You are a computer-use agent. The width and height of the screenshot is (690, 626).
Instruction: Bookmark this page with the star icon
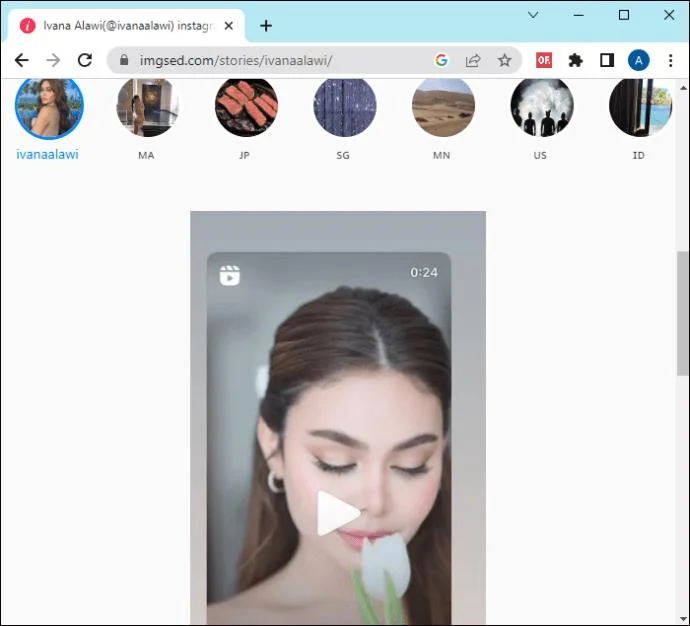coord(504,60)
